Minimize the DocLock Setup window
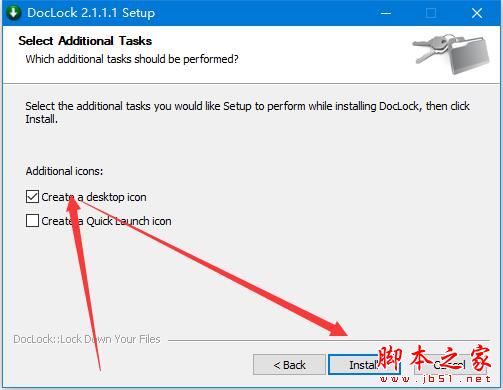 (386, 13)
